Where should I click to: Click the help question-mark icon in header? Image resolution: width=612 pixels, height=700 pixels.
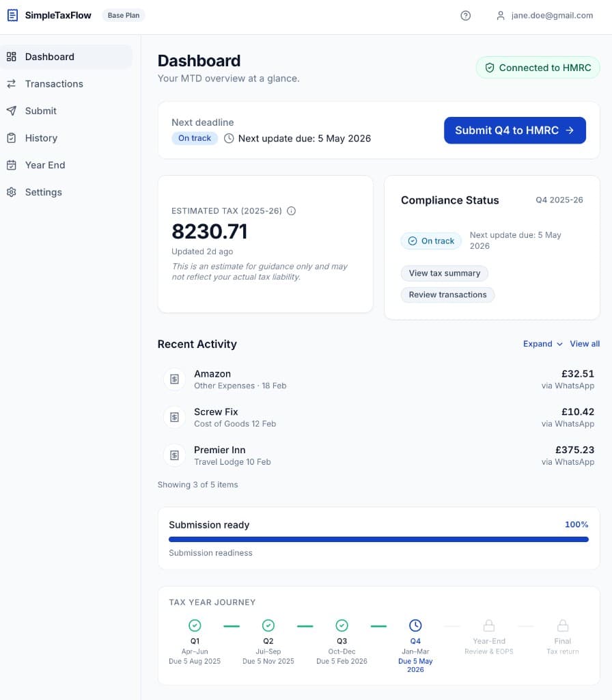pos(466,15)
